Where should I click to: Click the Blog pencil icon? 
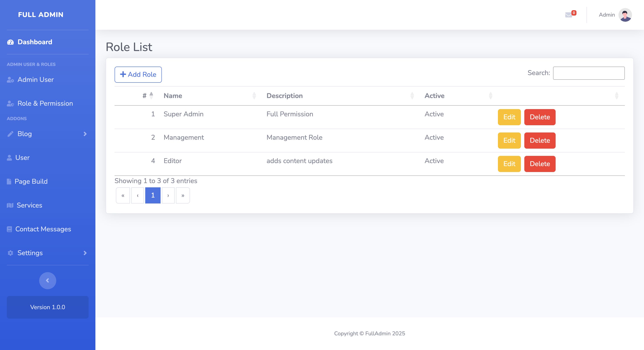[x=10, y=134]
